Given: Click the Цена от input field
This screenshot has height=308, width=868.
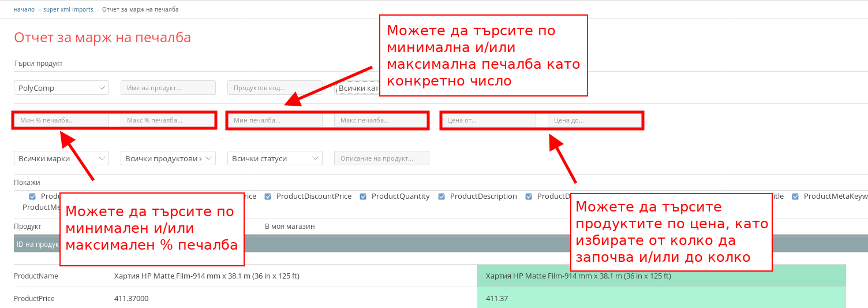Looking at the screenshot, I should coord(488,120).
